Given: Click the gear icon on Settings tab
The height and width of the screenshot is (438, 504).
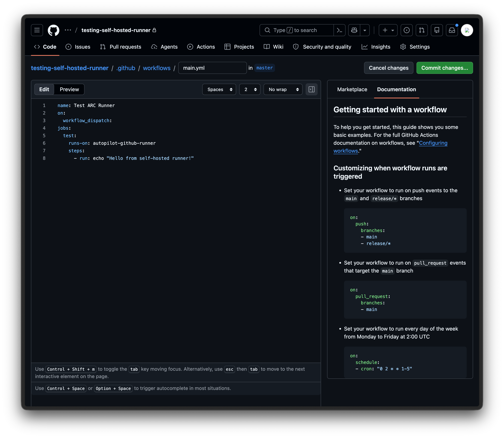Looking at the screenshot, I should click(403, 47).
